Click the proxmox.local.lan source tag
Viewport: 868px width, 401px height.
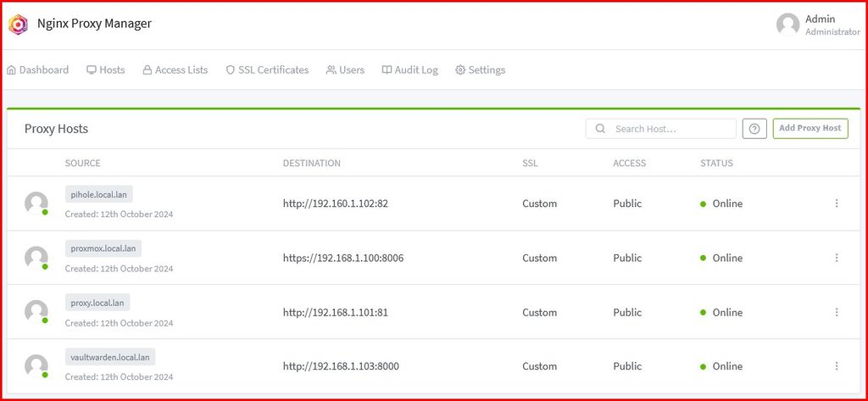click(x=103, y=248)
